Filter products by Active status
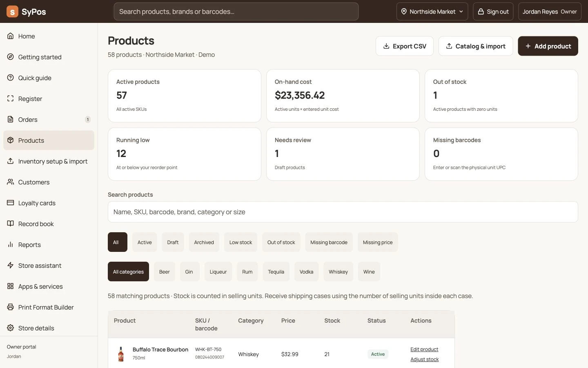 (x=145, y=242)
